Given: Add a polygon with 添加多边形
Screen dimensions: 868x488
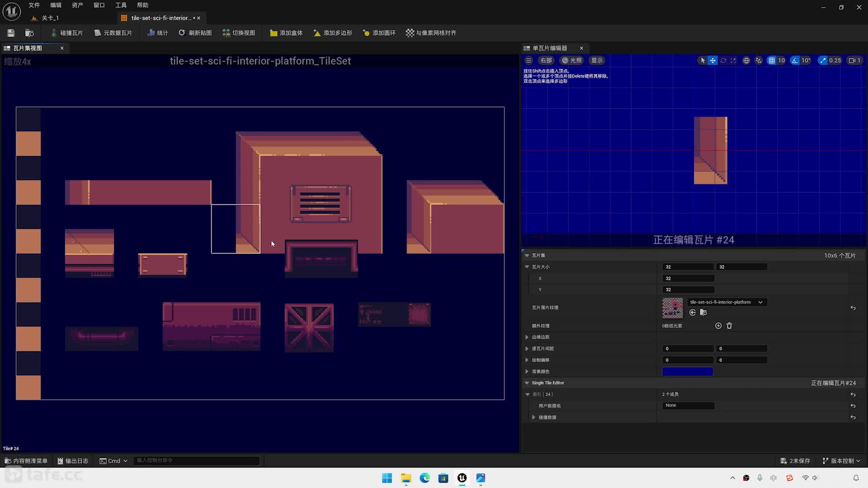Looking at the screenshot, I should [x=333, y=33].
